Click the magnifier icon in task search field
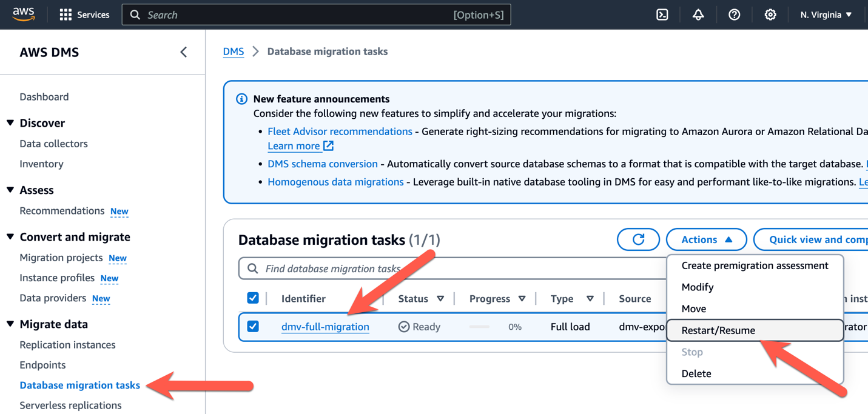The height and width of the screenshot is (414, 868). click(253, 269)
